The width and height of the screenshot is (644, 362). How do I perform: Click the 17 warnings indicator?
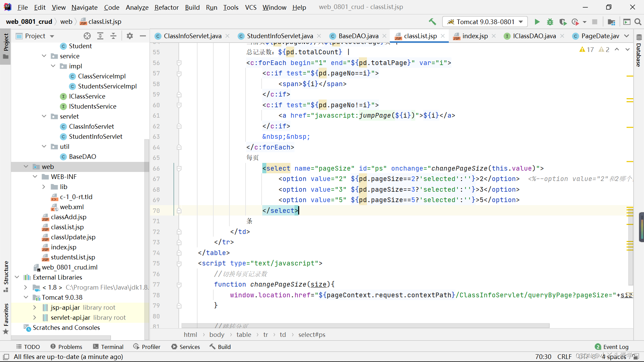click(x=587, y=50)
